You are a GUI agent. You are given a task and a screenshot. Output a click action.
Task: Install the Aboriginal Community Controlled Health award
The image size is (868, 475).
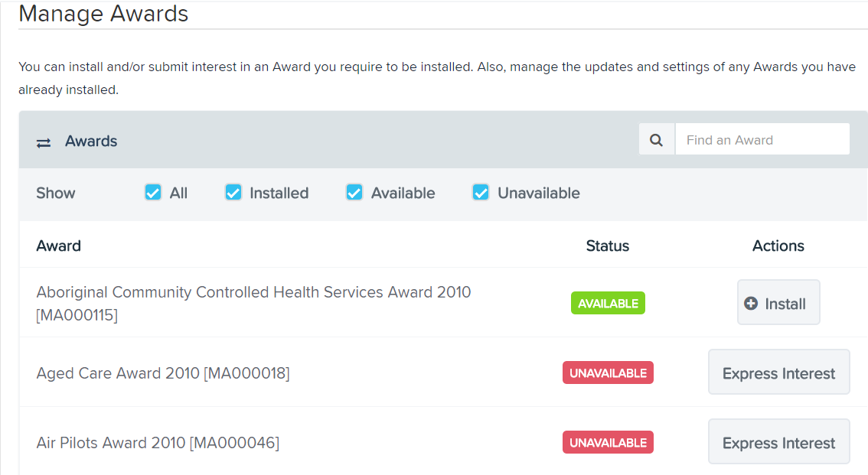click(x=778, y=302)
